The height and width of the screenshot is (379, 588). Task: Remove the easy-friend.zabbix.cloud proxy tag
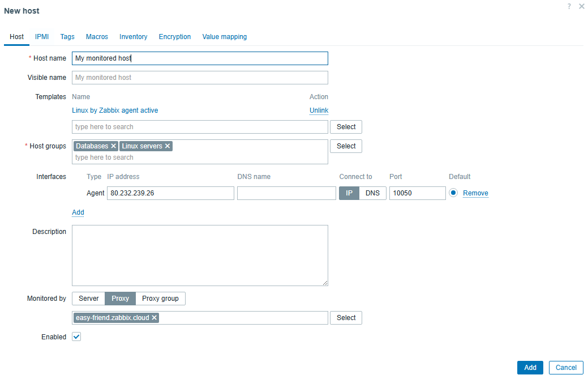pos(154,318)
